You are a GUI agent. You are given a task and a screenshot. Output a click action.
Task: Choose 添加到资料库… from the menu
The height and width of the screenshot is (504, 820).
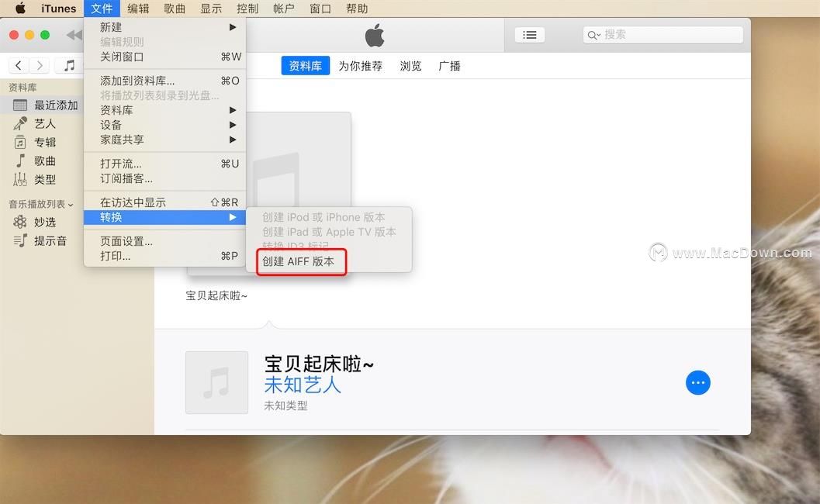point(164,81)
